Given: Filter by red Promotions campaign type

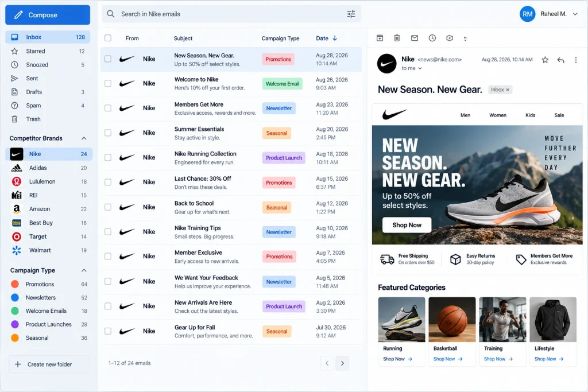Looking at the screenshot, I should (x=49, y=284).
